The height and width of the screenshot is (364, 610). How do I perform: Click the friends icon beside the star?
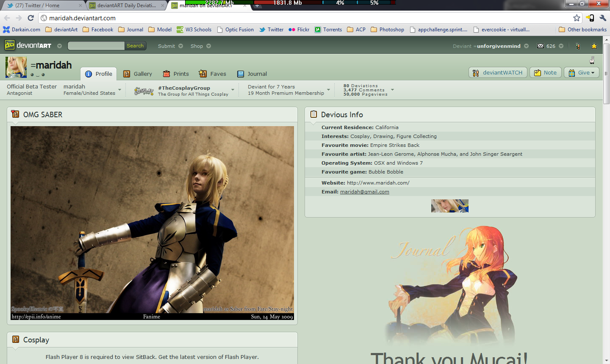(578, 46)
